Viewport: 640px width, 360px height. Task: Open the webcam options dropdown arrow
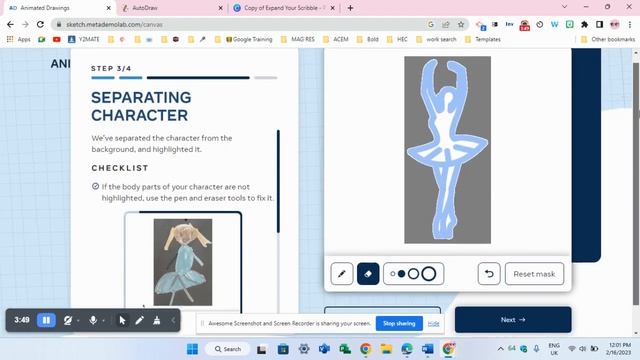pyautogui.click(x=78, y=321)
